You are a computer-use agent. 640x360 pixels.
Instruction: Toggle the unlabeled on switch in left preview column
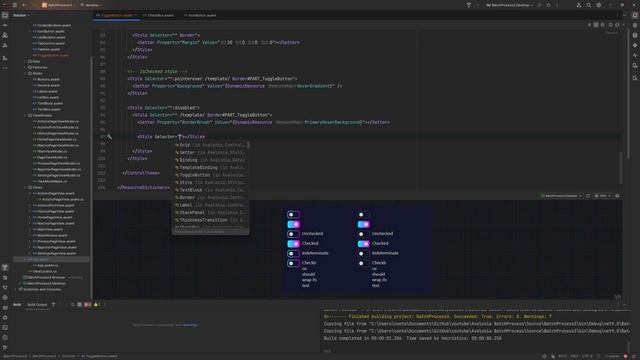click(x=293, y=224)
